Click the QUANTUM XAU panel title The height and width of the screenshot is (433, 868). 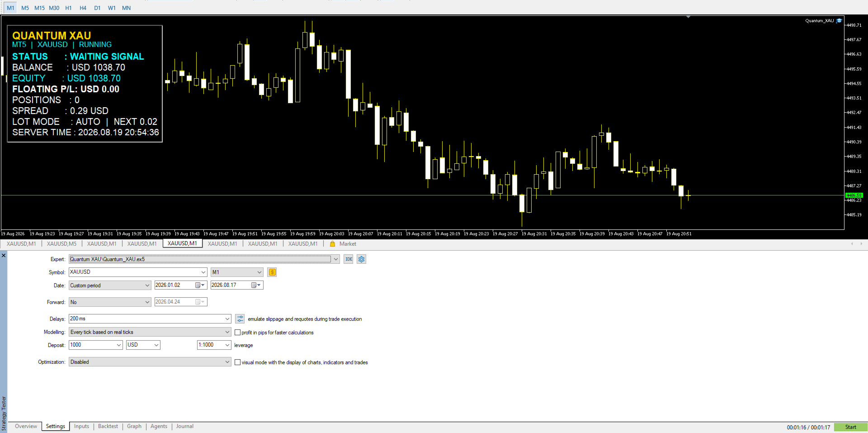pyautogui.click(x=52, y=35)
